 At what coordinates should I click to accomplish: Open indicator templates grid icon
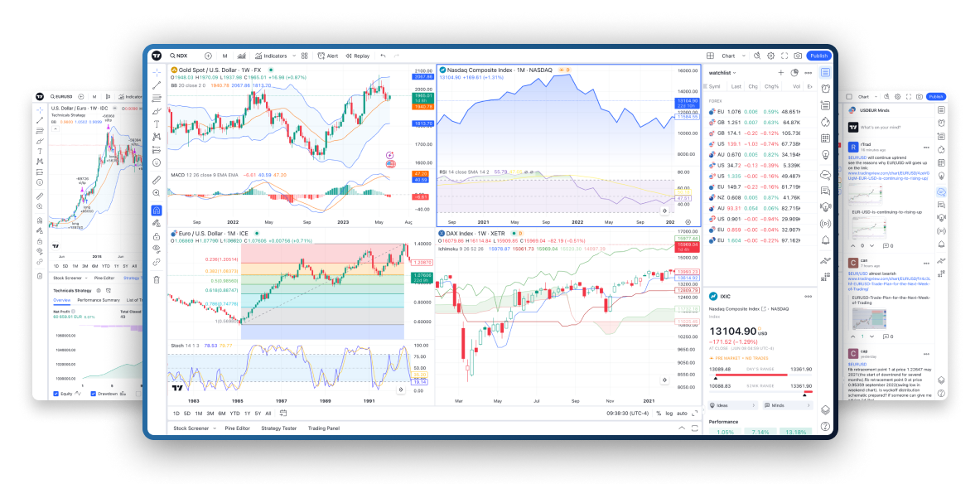tap(304, 56)
